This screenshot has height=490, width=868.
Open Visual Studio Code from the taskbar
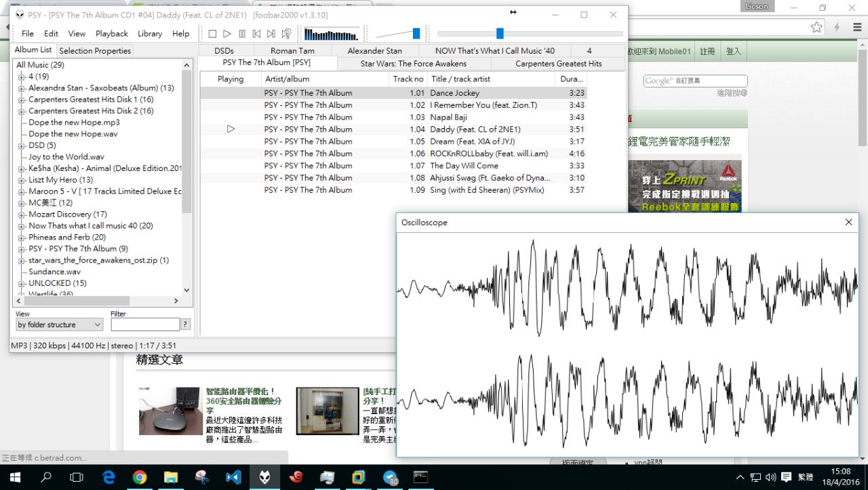[233, 477]
